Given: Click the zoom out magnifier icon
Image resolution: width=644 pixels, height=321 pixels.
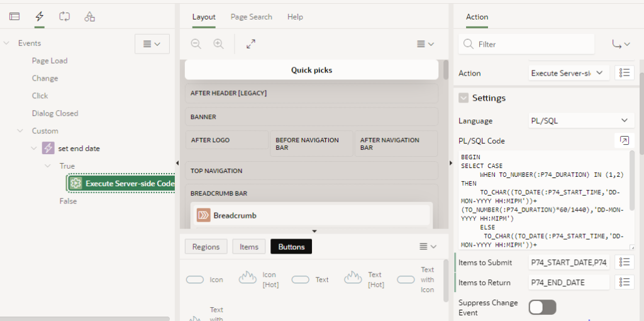Looking at the screenshot, I should click(x=196, y=44).
